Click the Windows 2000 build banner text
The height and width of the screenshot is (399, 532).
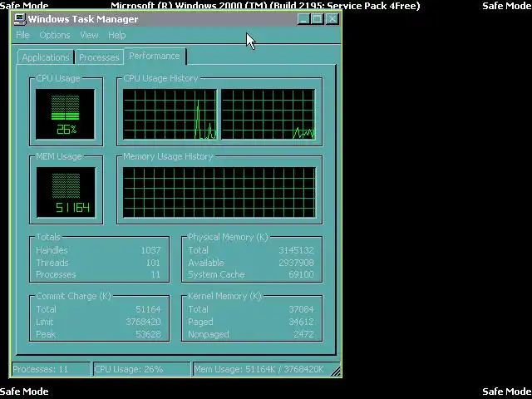tap(265, 6)
